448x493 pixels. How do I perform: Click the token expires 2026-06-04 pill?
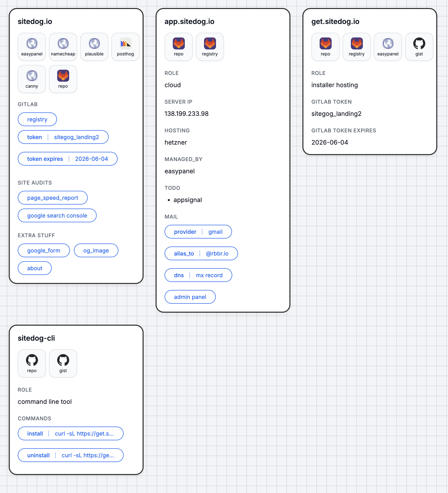[67, 159]
